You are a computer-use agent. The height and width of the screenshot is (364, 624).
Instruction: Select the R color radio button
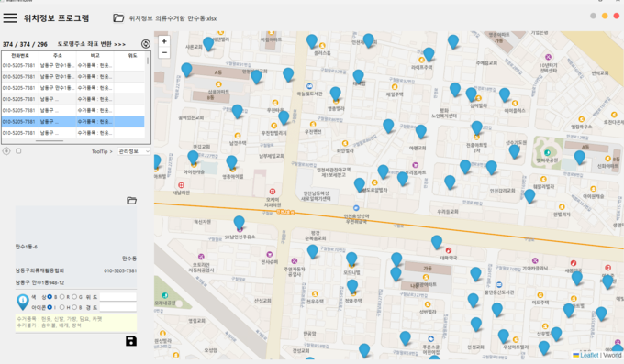pyautogui.click(x=62, y=297)
